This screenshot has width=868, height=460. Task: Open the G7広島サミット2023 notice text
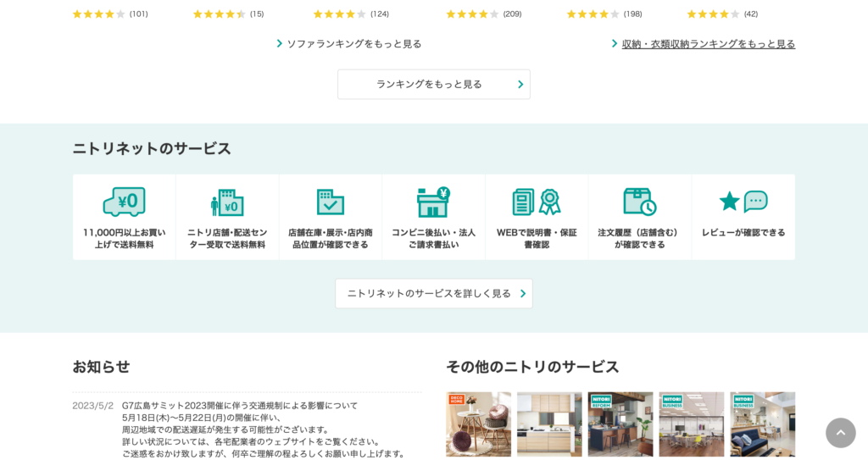click(x=240, y=406)
